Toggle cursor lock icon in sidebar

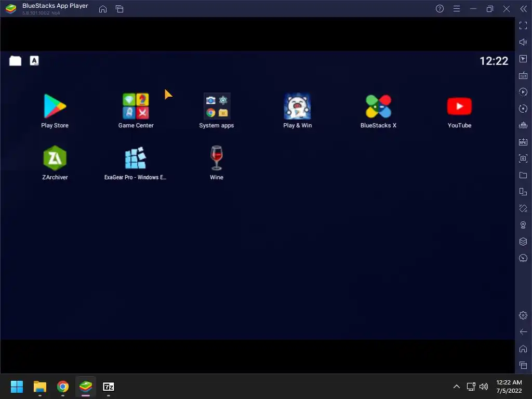[x=523, y=59]
